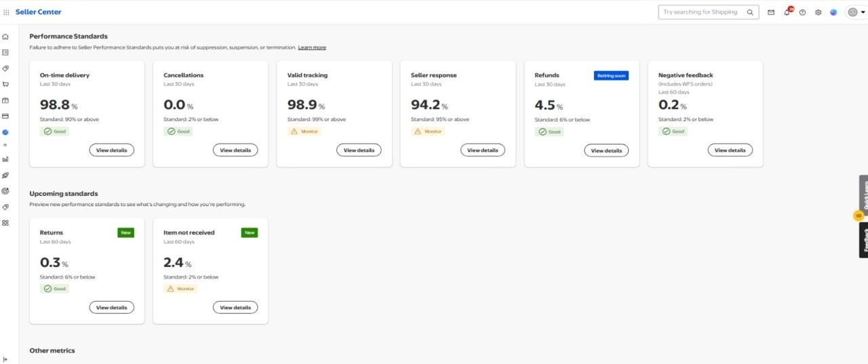Image resolution: width=868 pixels, height=364 pixels.
Task: Click the 'Performance Standards' heading
Action: [68, 37]
